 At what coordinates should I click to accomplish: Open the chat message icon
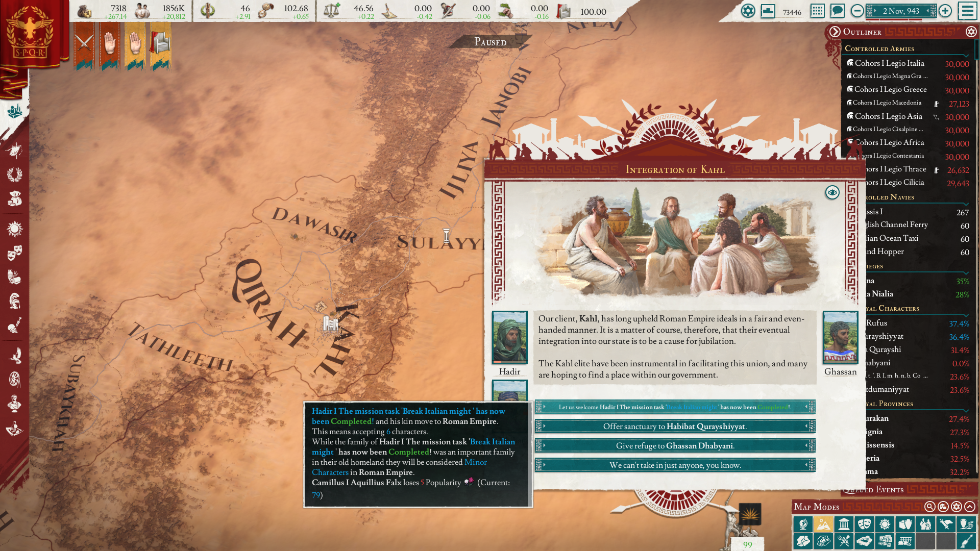pyautogui.click(x=837, y=11)
